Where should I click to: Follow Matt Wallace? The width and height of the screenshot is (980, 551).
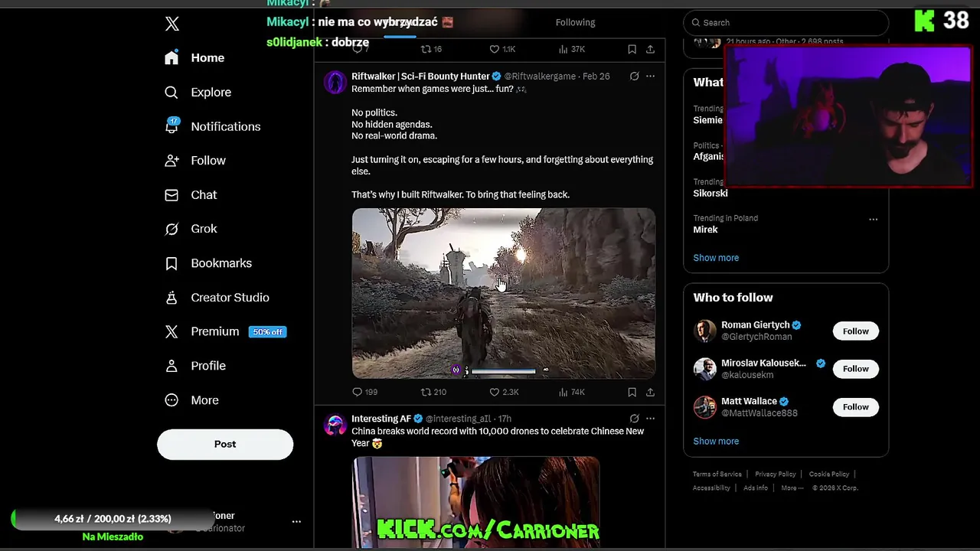click(855, 407)
